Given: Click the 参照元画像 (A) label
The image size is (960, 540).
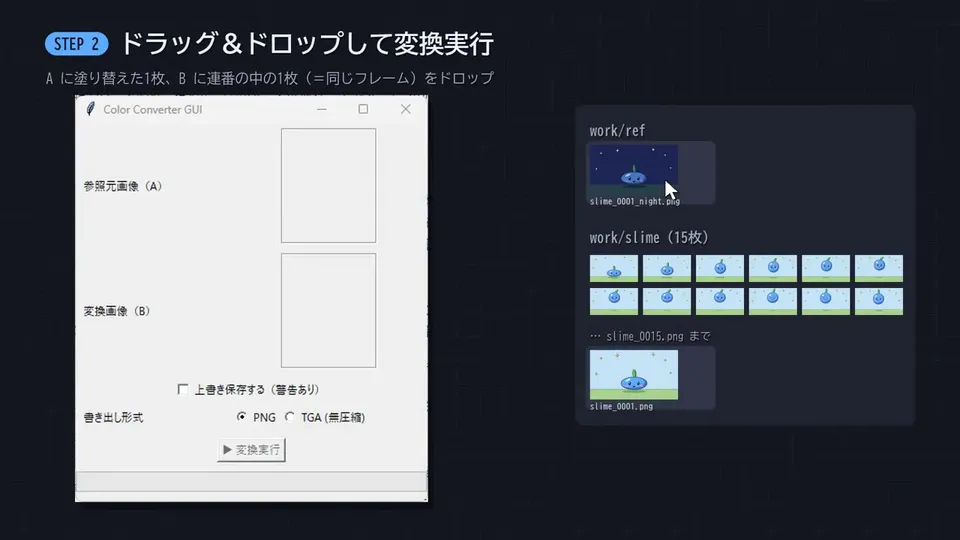Looking at the screenshot, I should tap(122, 186).
